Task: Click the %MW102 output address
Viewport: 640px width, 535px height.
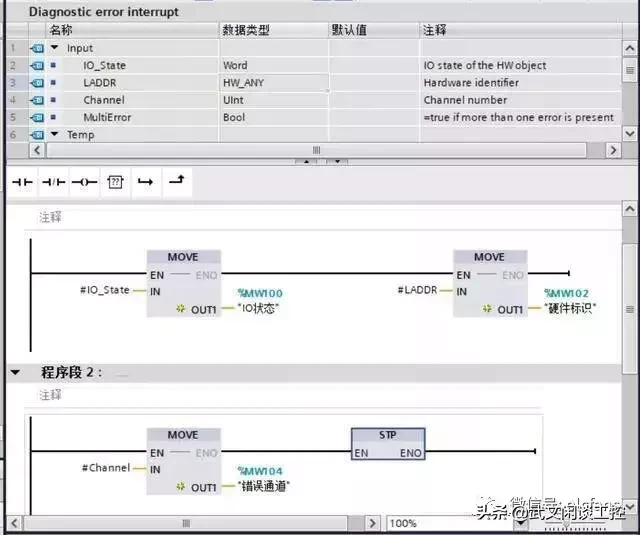Action: tap(567, 293)
